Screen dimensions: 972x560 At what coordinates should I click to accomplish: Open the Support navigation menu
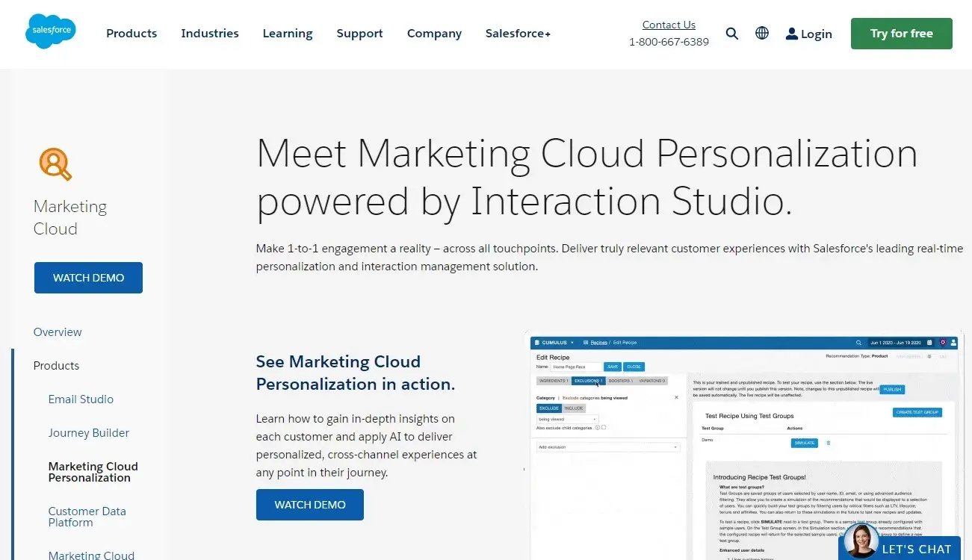coord(359,34)
